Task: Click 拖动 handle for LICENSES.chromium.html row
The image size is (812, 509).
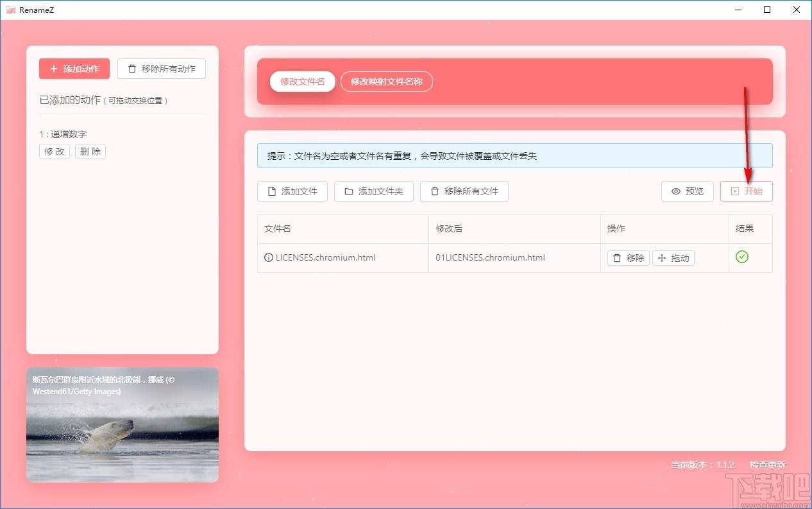Action: pyautogui.click(x=673, y=258)
